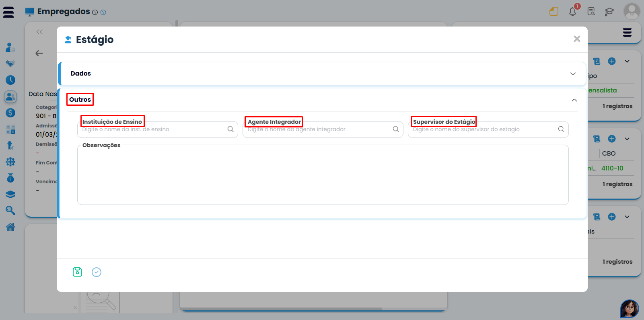This screenshot has height=320, width=644.
Task: Focus the Supervisor do Estágio field
Action: click(488, 129)
